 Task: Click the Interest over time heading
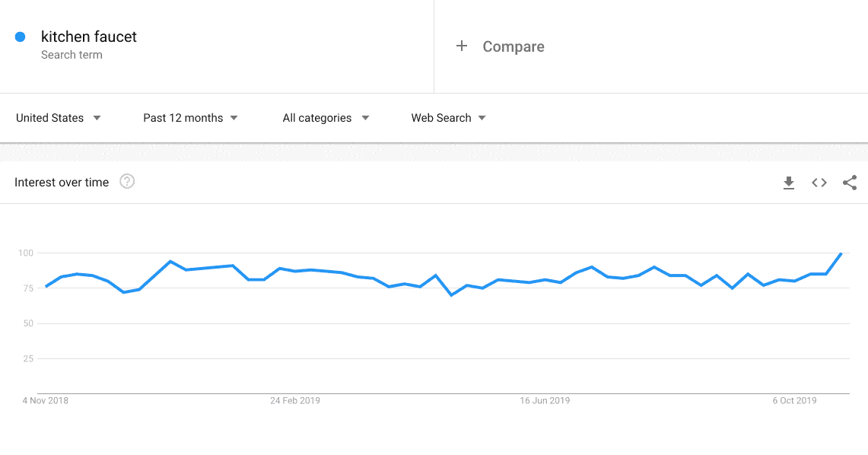click(x=62, y=183)
